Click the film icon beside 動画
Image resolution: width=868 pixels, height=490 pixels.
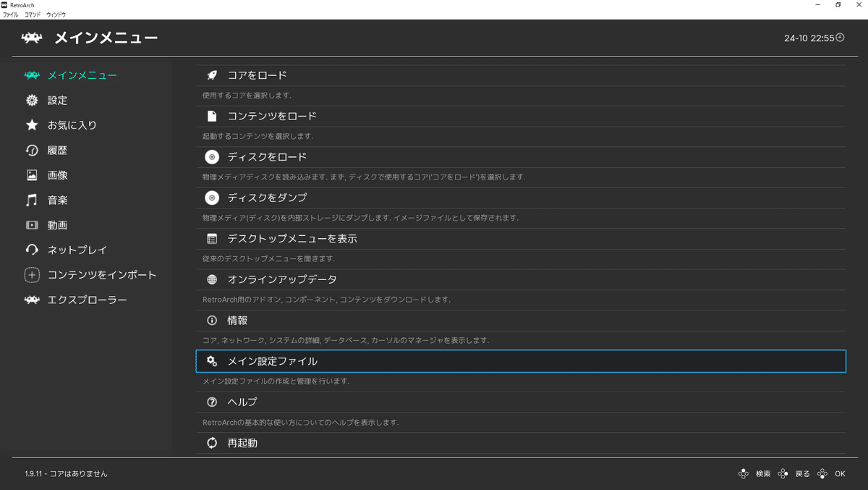pos(32,225)
